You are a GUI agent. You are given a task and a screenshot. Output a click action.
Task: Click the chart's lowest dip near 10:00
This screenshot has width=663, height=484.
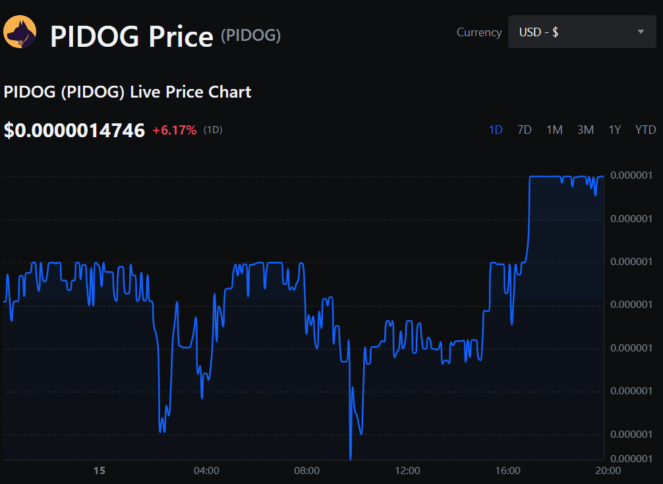click(351, 457)
